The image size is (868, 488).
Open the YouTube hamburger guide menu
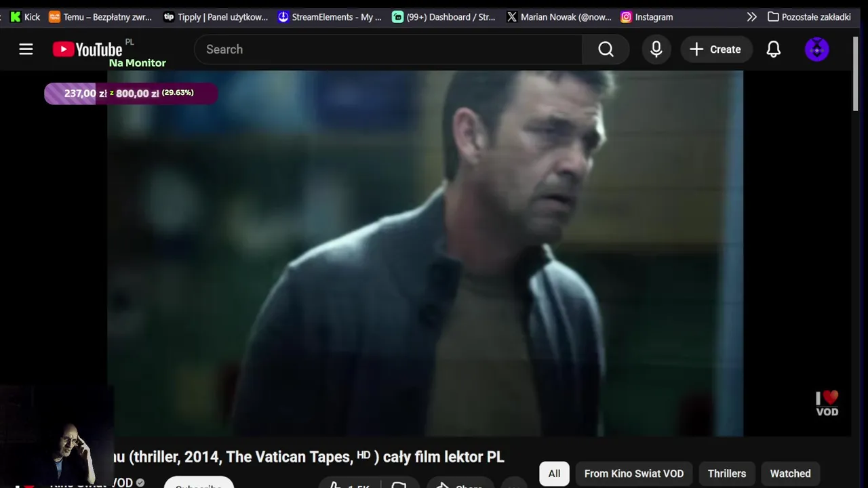click(x=26, y=49)
